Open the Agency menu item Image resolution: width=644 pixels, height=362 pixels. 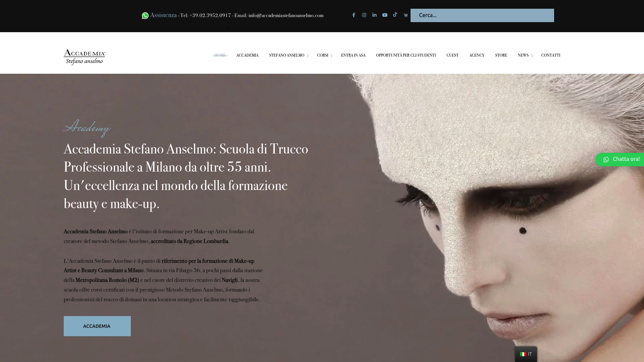(x=477, y=55)
